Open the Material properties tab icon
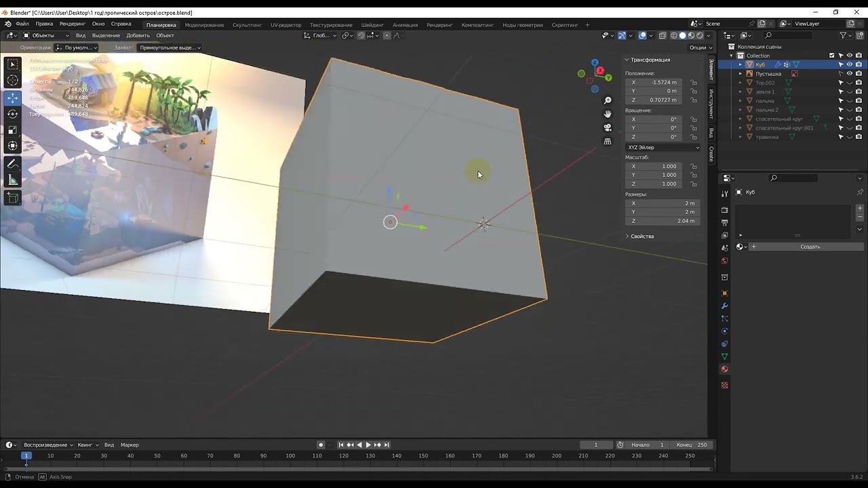Viewport: 868px width, 488px height. click(x=724, y=369)
